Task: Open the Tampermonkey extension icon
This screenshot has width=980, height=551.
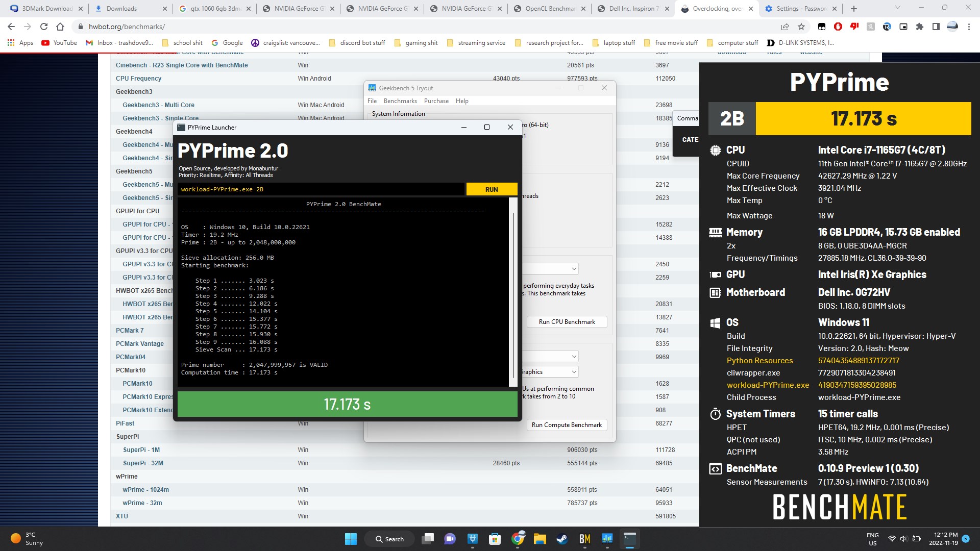Action: (822, 27)
